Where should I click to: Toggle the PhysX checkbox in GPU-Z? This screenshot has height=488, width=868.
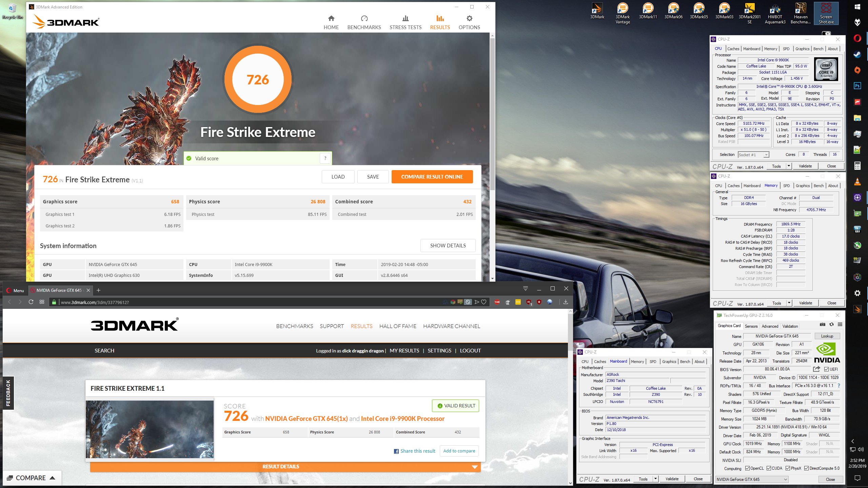(x=788, y=468)
